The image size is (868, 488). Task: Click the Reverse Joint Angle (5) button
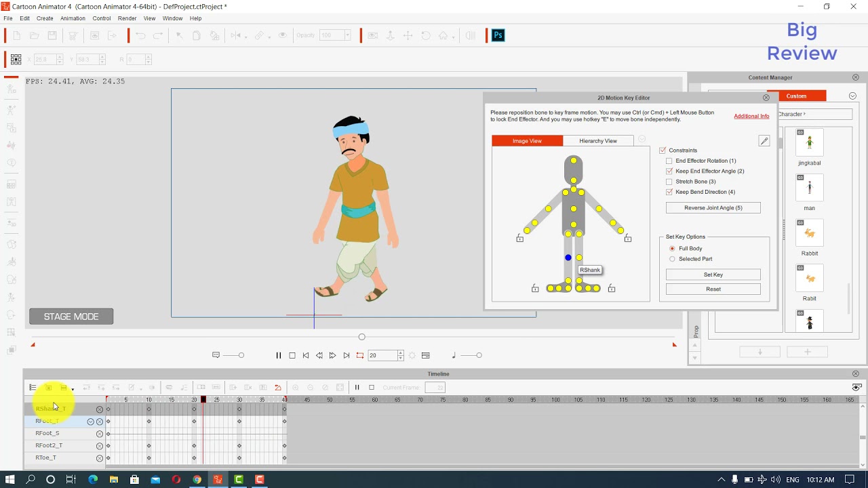pyautogui.click(x=713, y=207)
